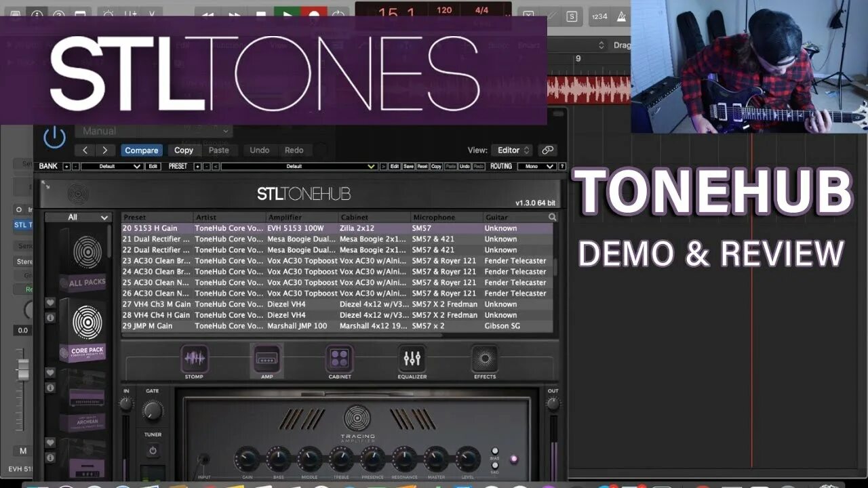Sort the list by Amplifier column
868x488 pixels.
pos(302,218)
